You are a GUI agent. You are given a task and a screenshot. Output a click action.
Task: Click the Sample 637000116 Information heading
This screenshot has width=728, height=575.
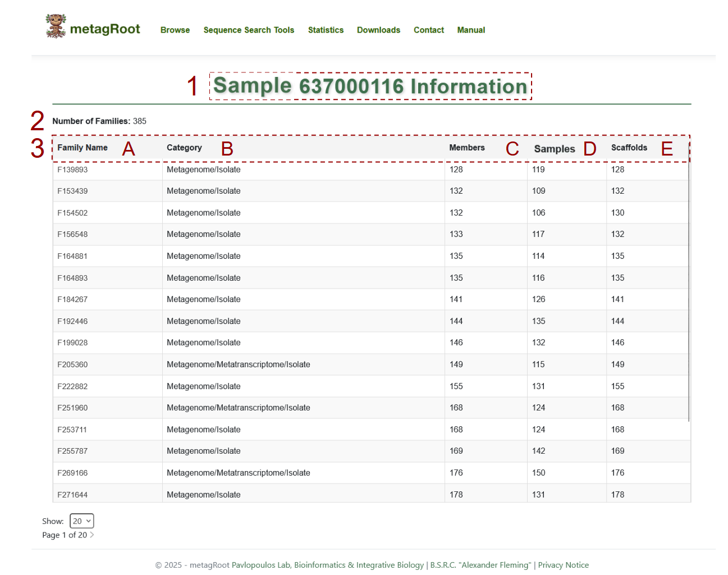point(370,86)
